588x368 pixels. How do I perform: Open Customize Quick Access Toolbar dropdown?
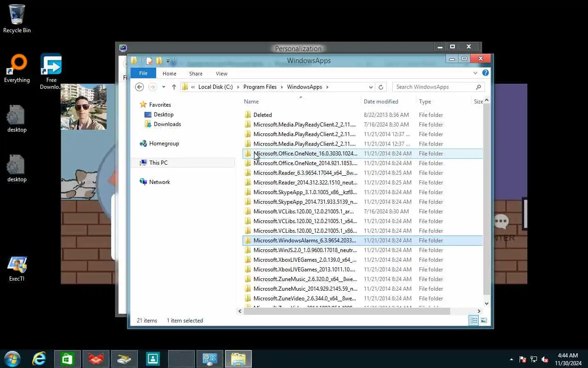168,61
